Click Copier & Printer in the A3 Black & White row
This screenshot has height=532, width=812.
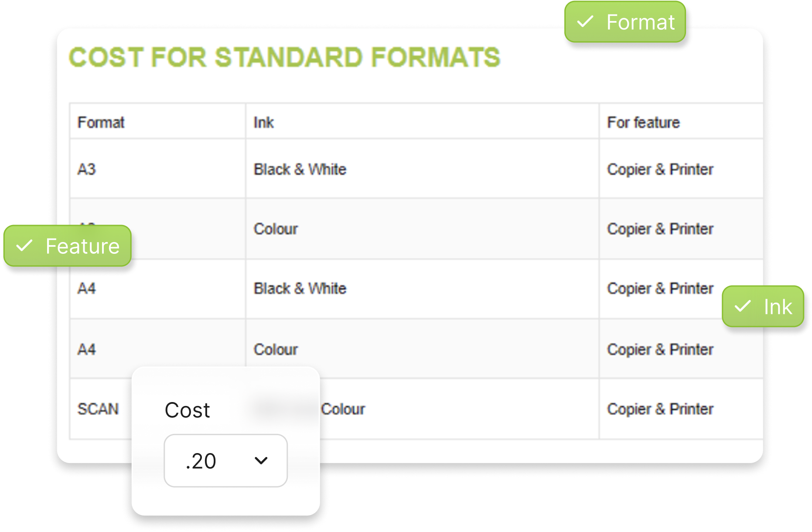click(x=660, y=169)
